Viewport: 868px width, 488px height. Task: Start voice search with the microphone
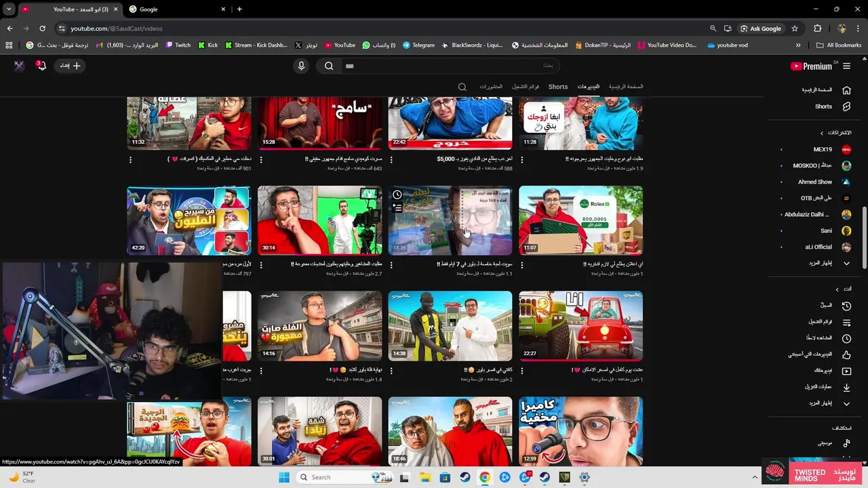point(302,66)
